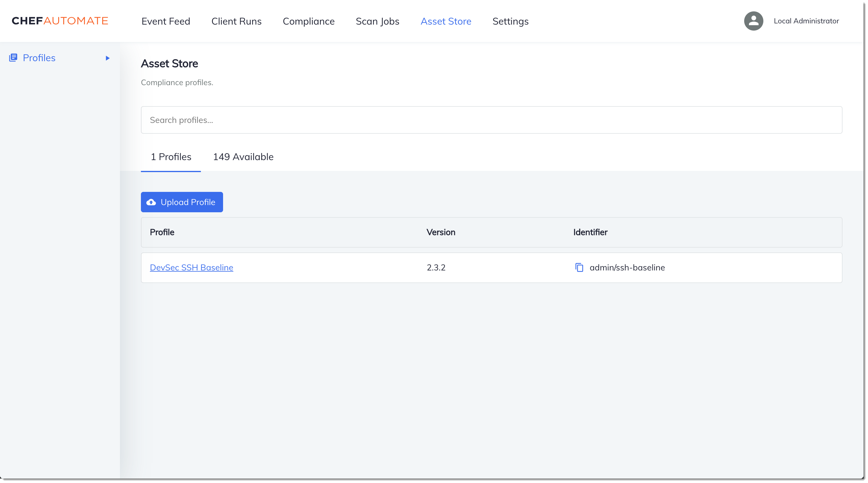Screen dimensions: 868x483
Task: Click the Local Administrator account icon
Action: (754, 21)
